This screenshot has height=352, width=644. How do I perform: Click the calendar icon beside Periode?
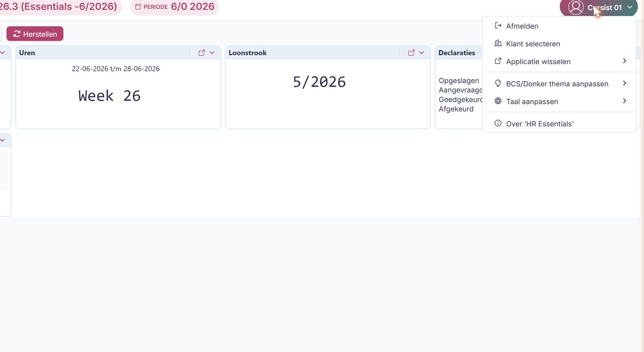point(138,7)
